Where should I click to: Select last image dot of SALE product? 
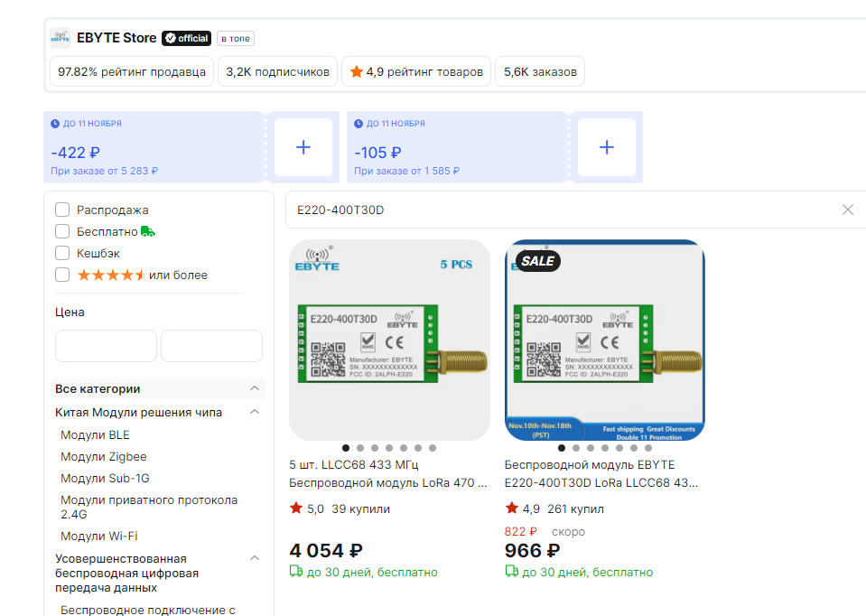click(x=648, y=448)
